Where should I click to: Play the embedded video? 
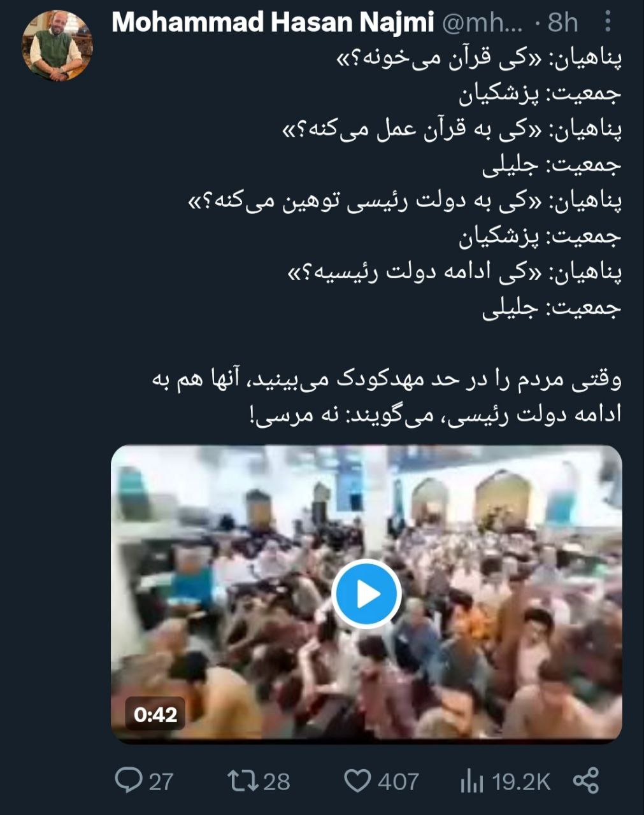coord(366,595)
